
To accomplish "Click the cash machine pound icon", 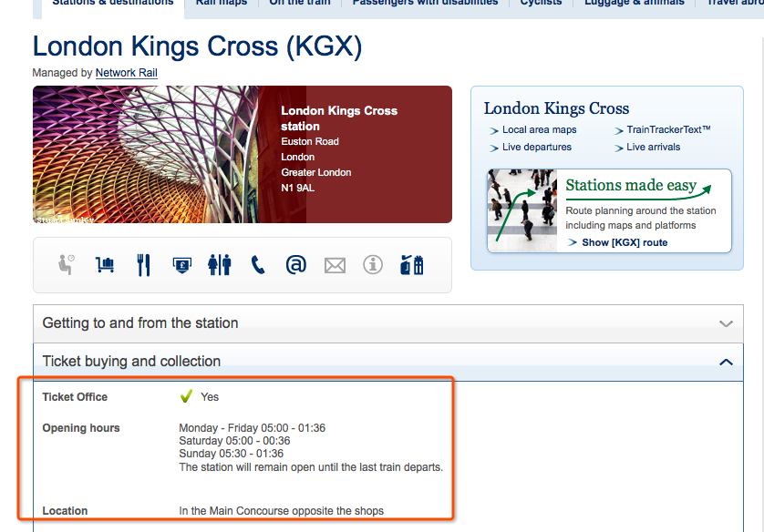I will [x=181, y=265].
